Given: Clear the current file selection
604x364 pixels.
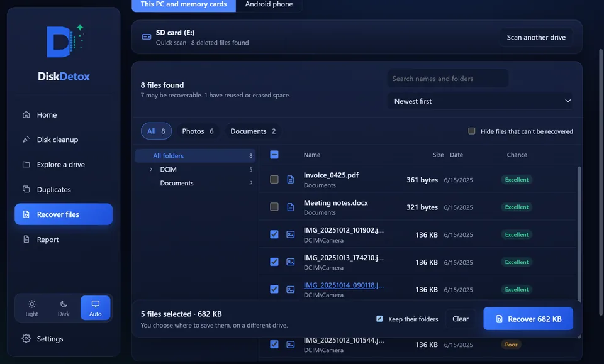Looking at the screenshot, I should tap(461, 319).
